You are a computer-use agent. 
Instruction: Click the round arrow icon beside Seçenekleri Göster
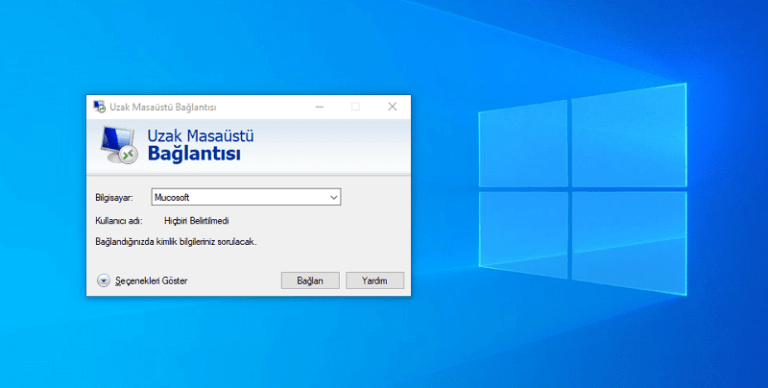(103, 281)
